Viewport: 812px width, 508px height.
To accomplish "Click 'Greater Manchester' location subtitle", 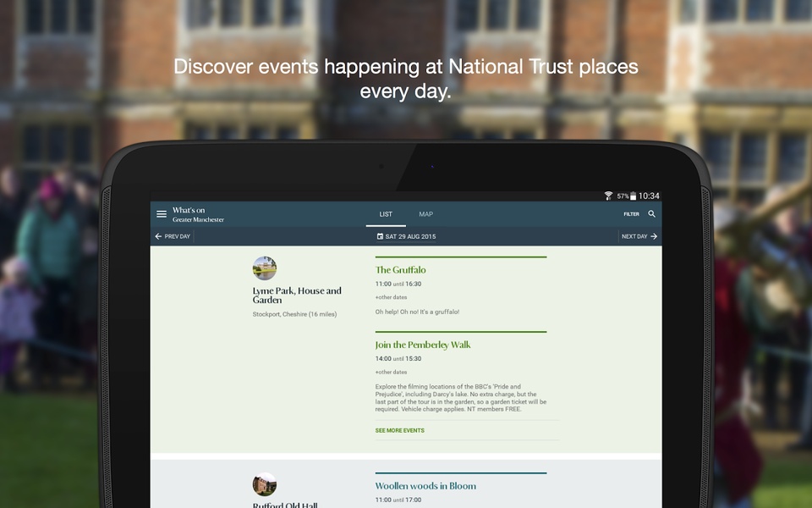I will click(x=198, y=220).
